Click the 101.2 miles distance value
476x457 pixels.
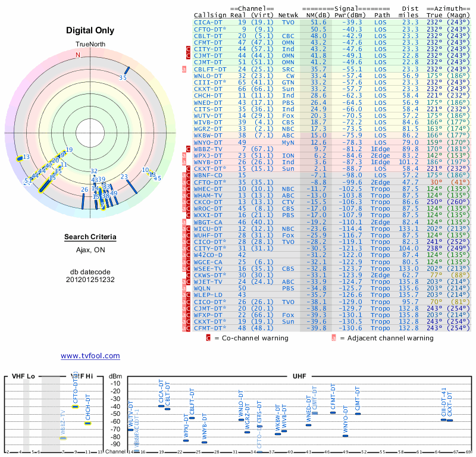click(408, 162)
